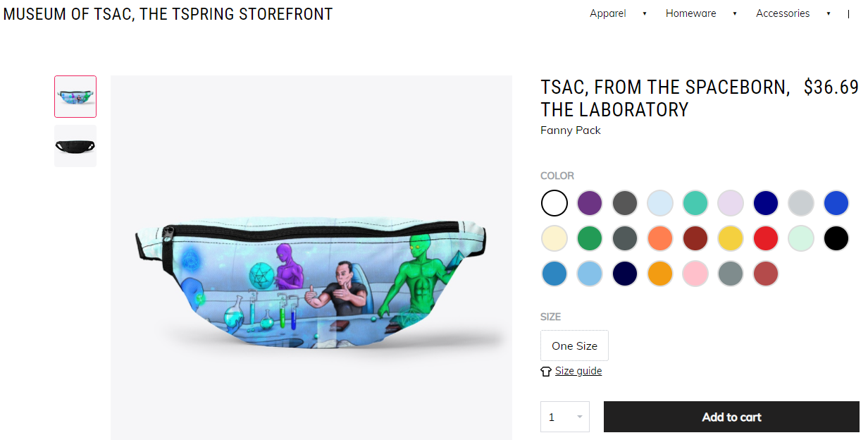The height and width of the screenshot is (440, 868).
Task: Select the yellow color swatch
Action: click(x=731, y=238)
